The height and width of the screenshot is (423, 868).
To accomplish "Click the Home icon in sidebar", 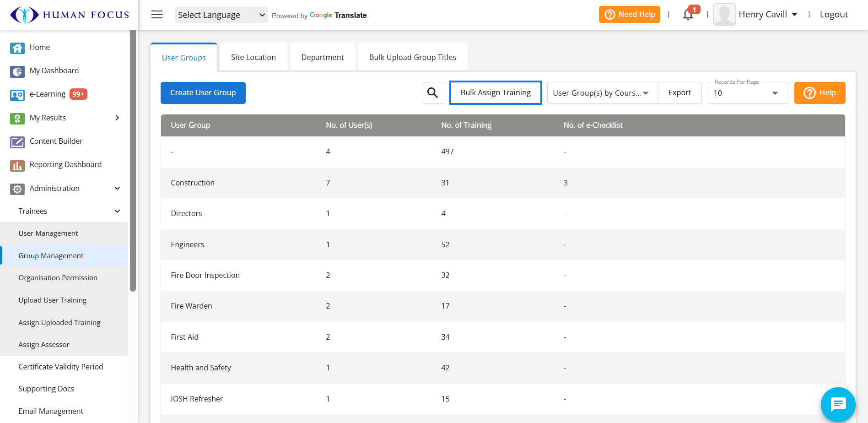I will click(x=17, y=48).
